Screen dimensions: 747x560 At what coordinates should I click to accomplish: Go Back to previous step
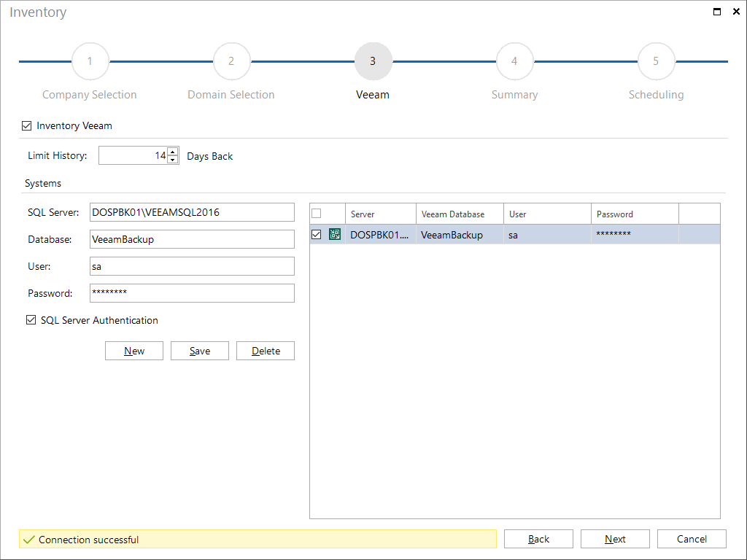pos(538,539)
